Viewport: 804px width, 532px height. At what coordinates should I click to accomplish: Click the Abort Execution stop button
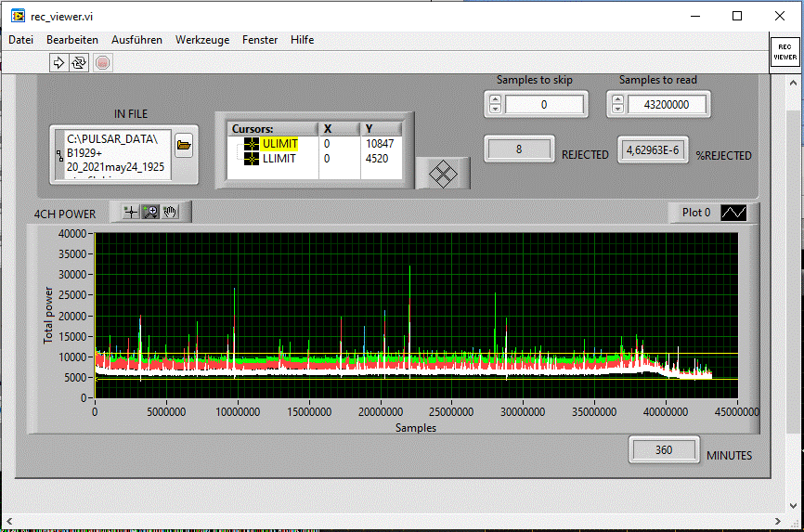point(102,62)
